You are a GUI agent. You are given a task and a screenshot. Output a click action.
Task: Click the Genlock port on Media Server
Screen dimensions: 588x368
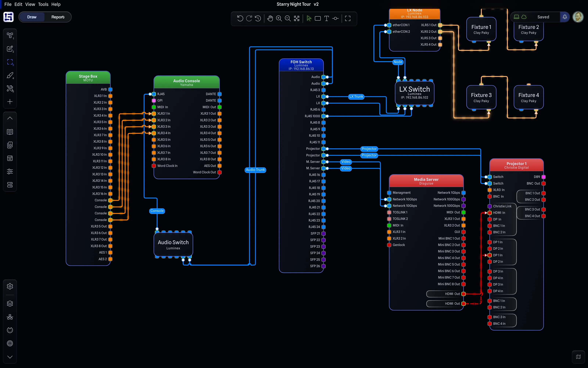pyautogui.click(x=389, y=245)
